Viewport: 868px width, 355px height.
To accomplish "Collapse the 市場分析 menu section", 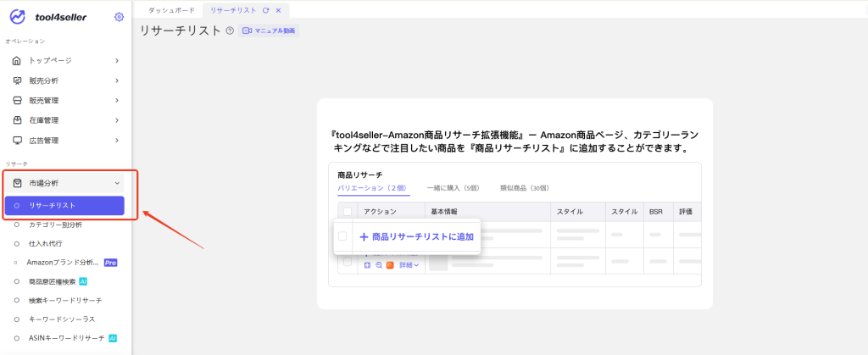I will tap(117, 183).
